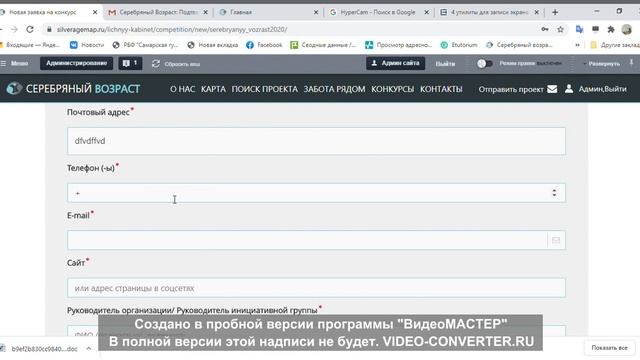640x360 pixels.
Task: Open the Chrome profile avatar
Action: (x=627, y=29)
